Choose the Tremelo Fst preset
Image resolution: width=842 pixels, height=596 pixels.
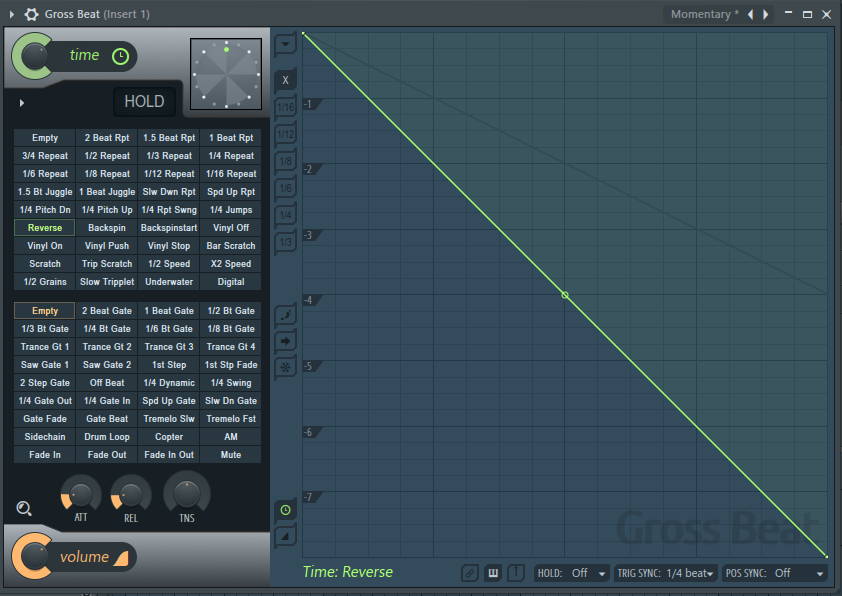(x=231, y=419)
